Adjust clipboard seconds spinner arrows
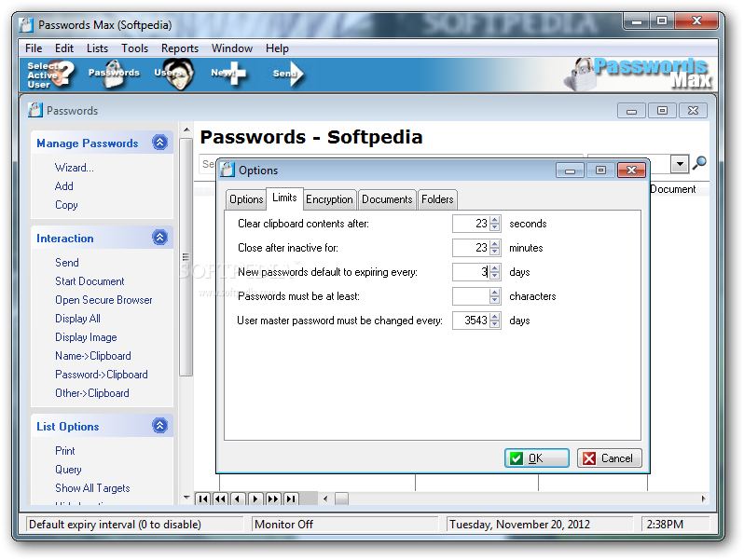This screenshot has width=744, height=560. click(495, 224)
